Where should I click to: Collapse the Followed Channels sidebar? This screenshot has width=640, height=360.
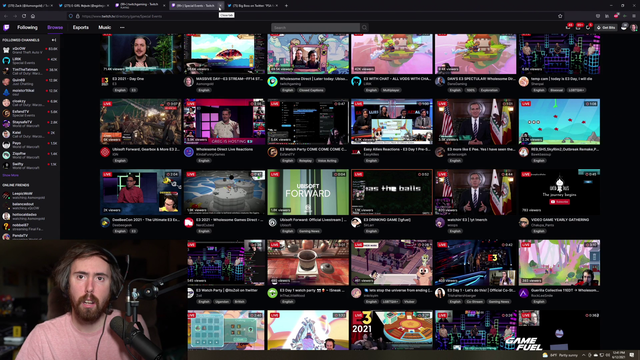click(54, 40)
